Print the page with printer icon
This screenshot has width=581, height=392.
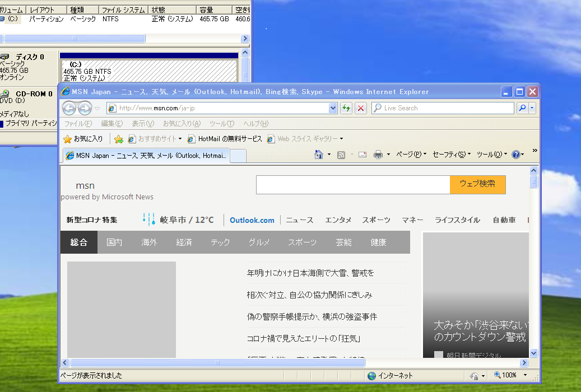[x=378, y=155]
